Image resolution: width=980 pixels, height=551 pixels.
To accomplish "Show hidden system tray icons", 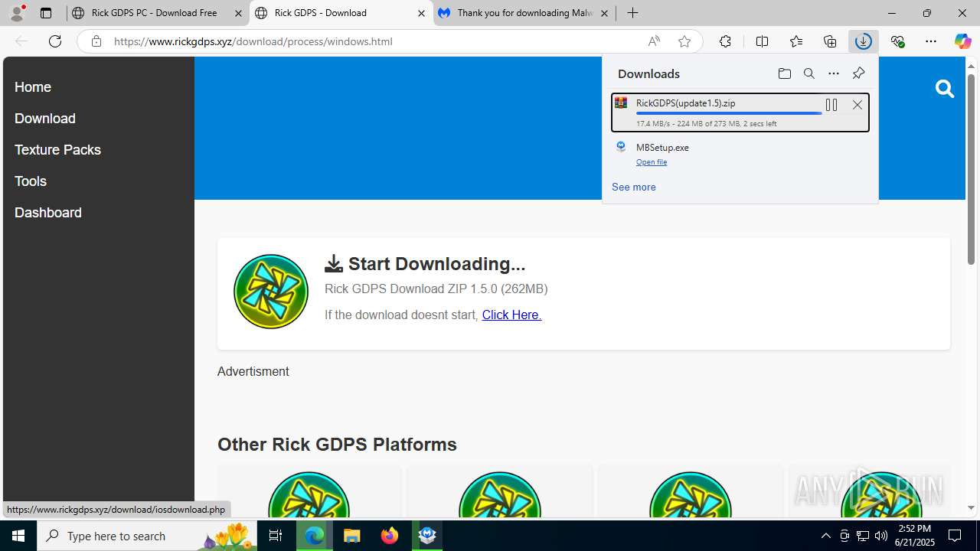I will (825, 536).
